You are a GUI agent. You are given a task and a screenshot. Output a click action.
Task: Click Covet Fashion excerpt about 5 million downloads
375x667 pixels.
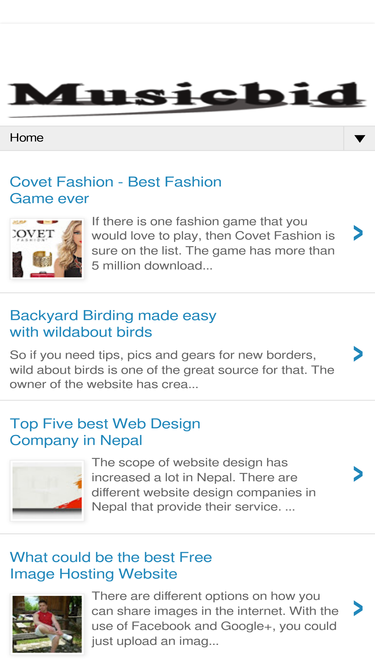point(213,243)
